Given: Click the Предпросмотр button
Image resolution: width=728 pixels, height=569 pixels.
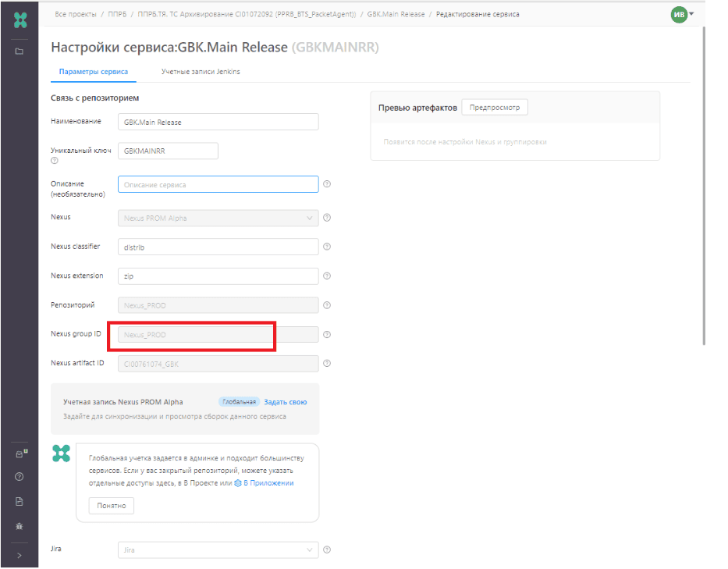Looking at the screenshot, I should tap(494, 108).
